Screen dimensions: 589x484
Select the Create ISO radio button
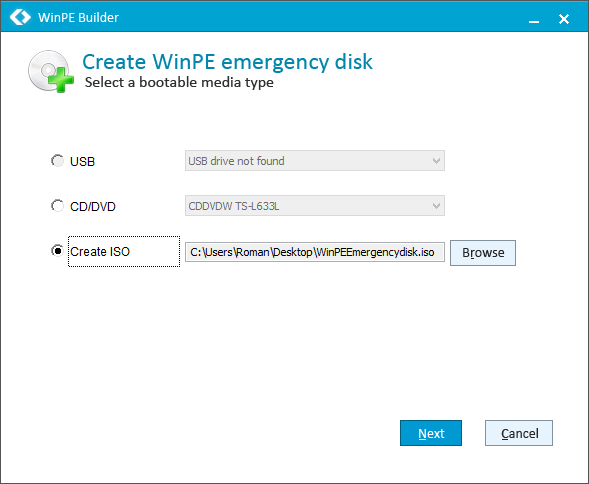[x=57, y=251]
